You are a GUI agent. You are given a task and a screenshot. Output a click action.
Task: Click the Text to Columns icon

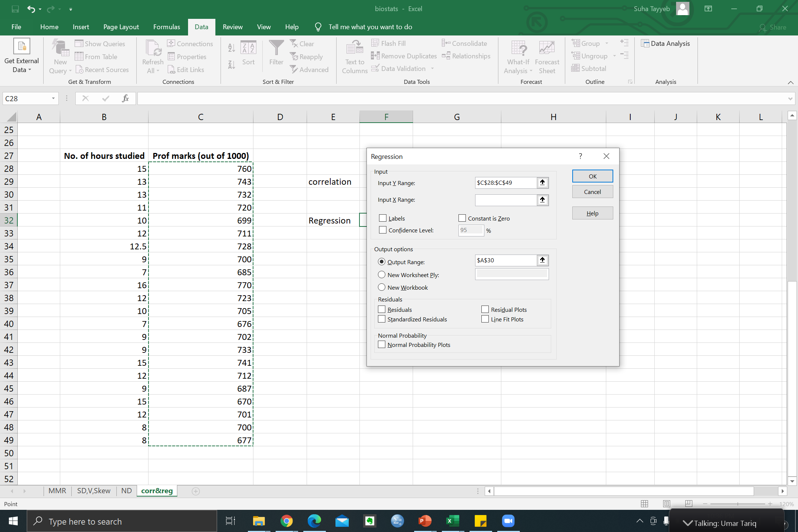(354, 48)
